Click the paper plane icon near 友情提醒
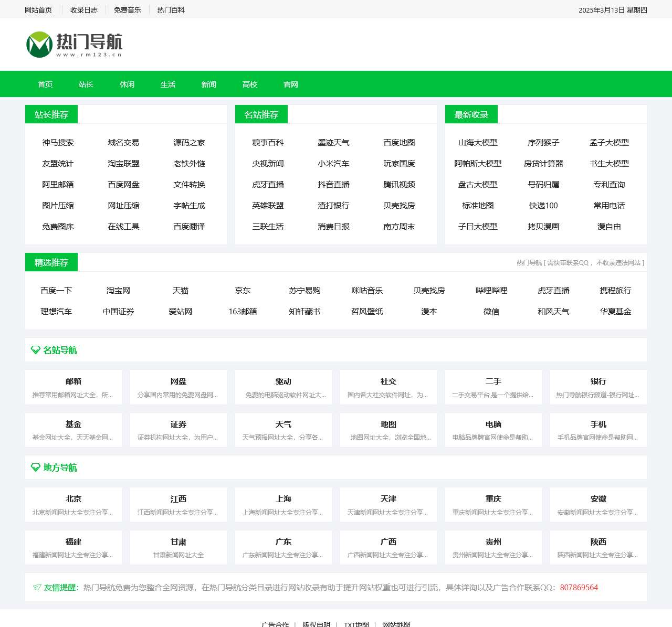Viewport: 672px width, 627px height. click(x=37, y=587)
